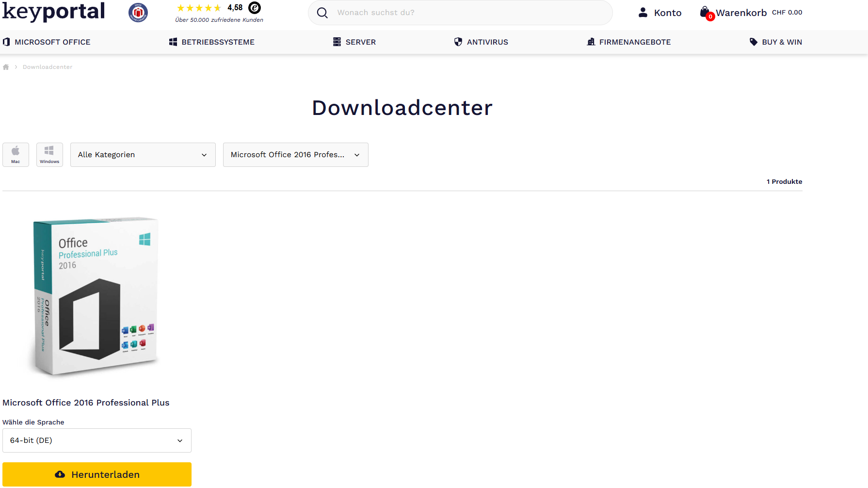Expand the Alle Kategorien dropdown

[143, 155]
